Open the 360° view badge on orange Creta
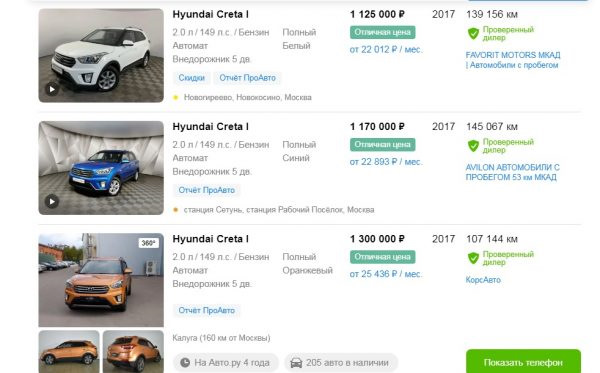600x373 pixels. point(148,243)
